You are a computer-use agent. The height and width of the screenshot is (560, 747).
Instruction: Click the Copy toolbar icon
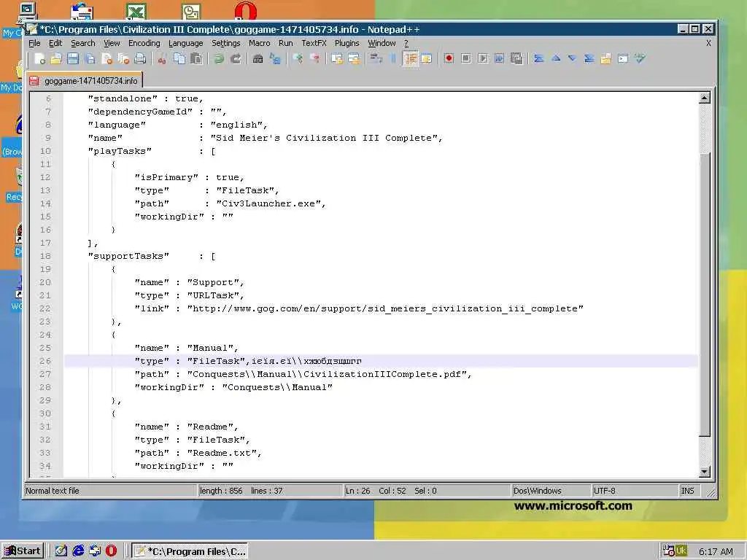coord(179,58)
